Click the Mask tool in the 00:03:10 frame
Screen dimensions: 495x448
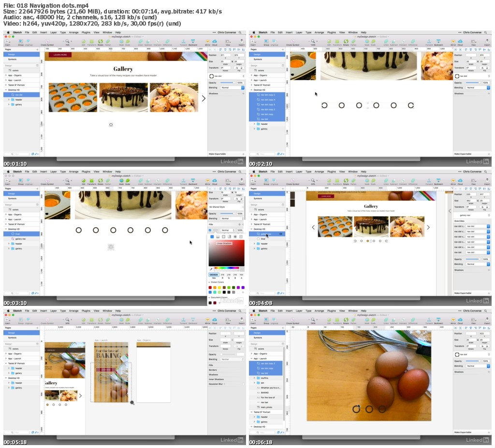pos(121,181)
